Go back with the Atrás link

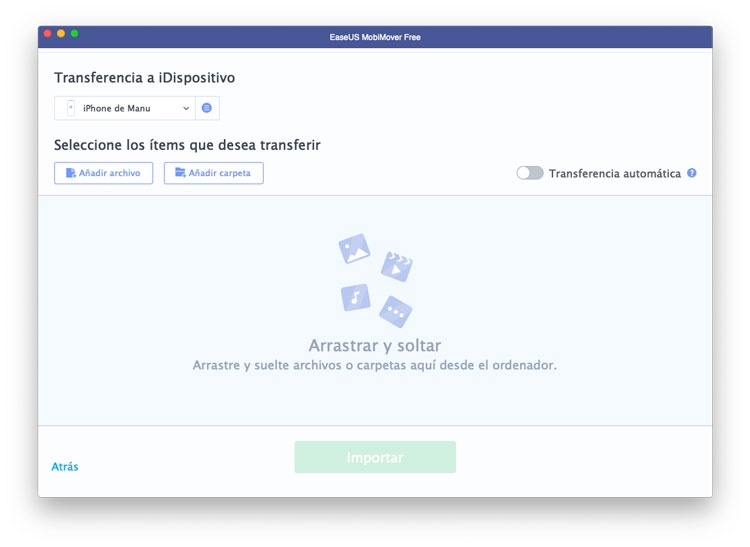coord(65,467)
